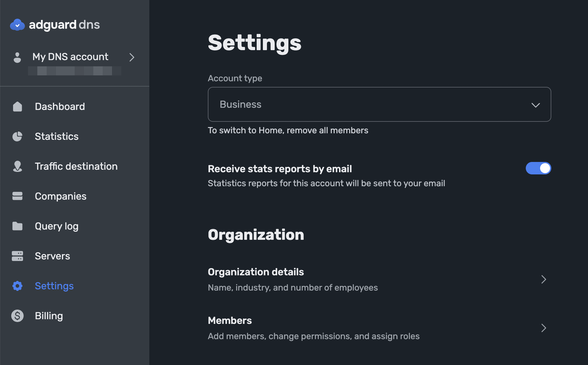Click the AdGuard DNS cloud logo
The image size is (588, 365).
pyautogui.click(x=17, y=25)
